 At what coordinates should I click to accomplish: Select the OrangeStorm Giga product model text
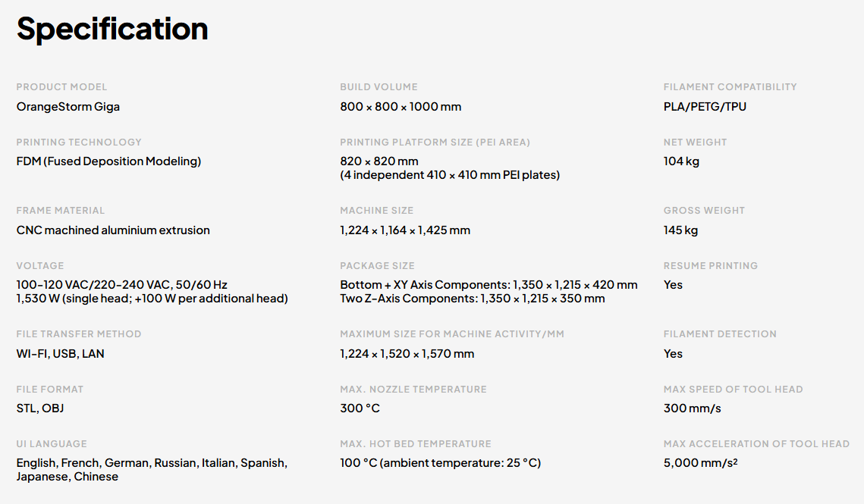[x=68, y=107]
